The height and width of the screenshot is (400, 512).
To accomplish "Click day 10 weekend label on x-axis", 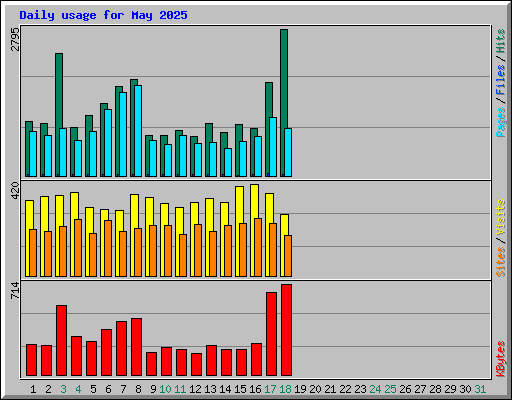I will (165, 389).
